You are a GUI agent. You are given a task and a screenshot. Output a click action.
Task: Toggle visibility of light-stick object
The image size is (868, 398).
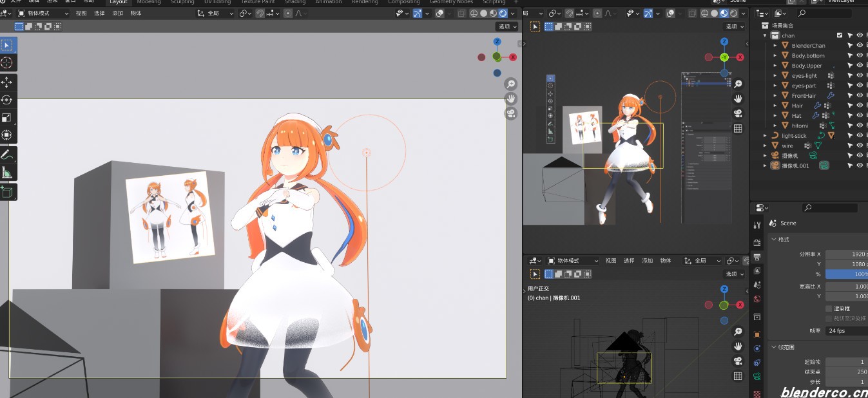860,135
